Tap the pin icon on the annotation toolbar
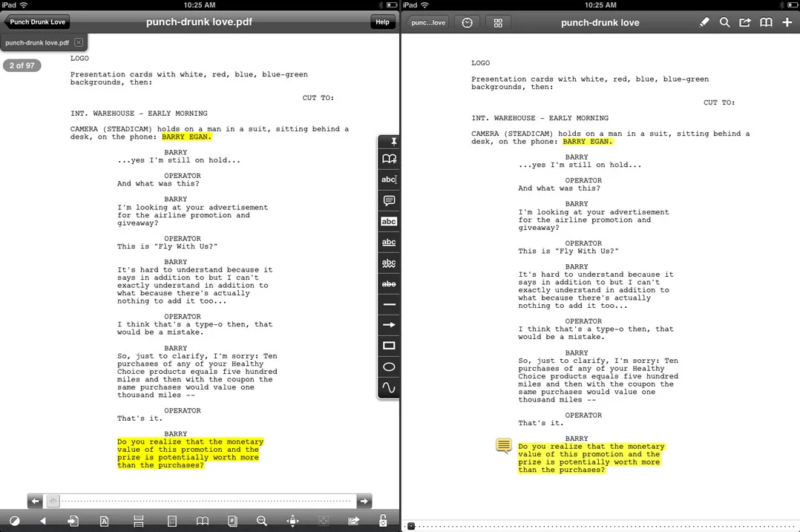800x532 pixels. (393, 141)
